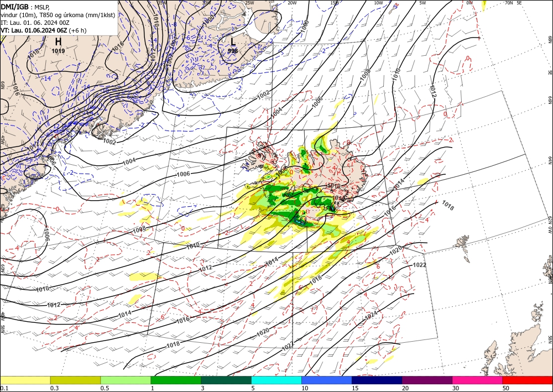
Task: Click the olive 0.3–0.5 legend swatch
Action: pyautogui.click(x=75, y=380)
